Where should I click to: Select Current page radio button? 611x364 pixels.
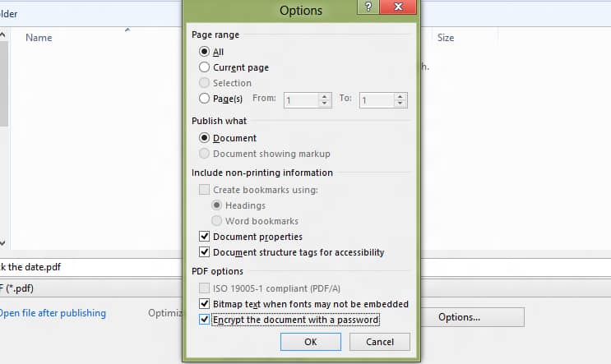205,67
